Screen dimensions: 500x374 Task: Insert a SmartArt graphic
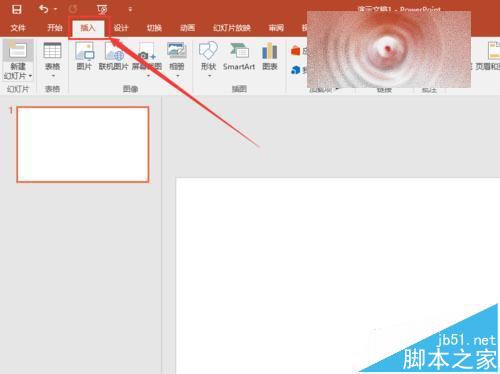(x=239, y=56)
